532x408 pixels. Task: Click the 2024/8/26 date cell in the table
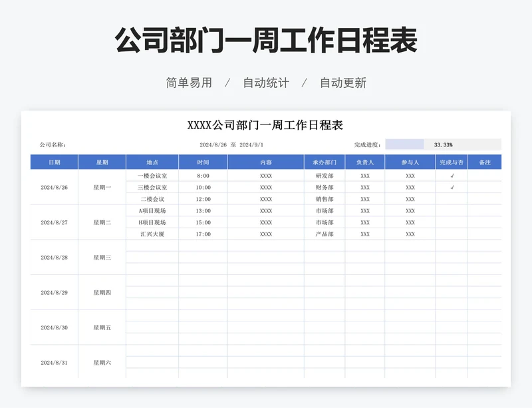[x=55, y=187]
